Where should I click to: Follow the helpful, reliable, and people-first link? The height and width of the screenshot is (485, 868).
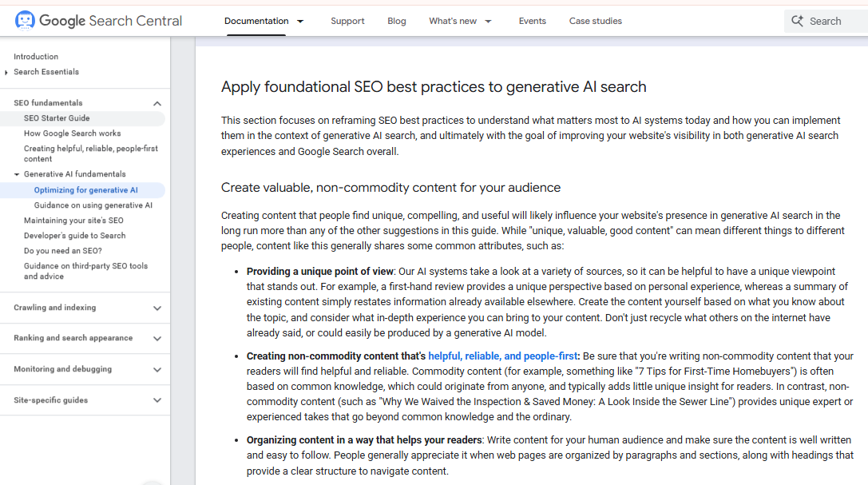[x=502, y=356]
